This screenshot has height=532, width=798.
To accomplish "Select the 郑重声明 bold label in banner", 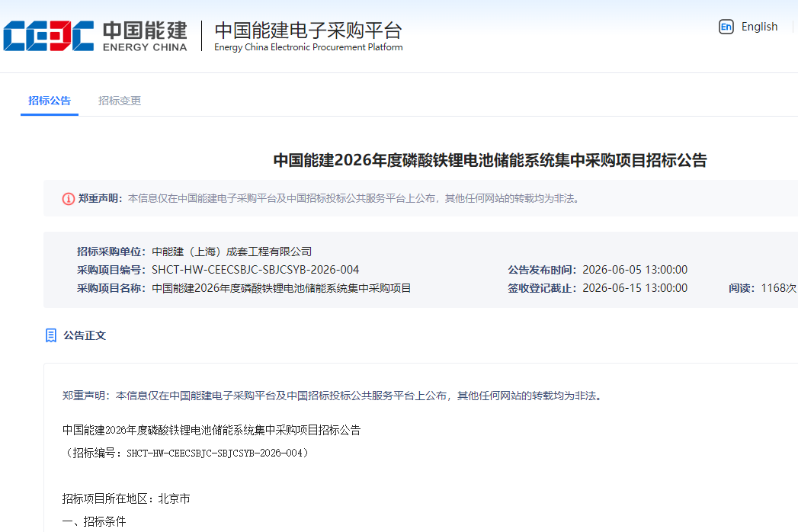I will click(x=101, y=198).
